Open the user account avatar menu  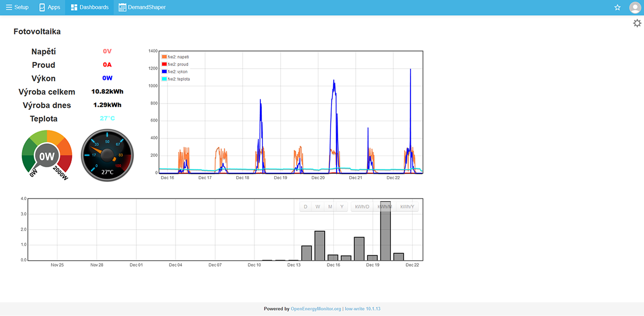[x=635, y=8]
